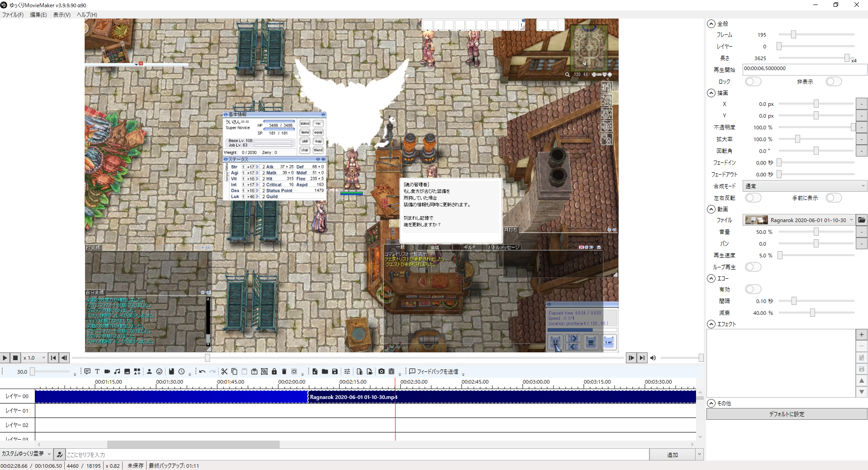Open the 合成モード blend mode dropdown
The image size is (868, 470).
(x=805, y=186)
